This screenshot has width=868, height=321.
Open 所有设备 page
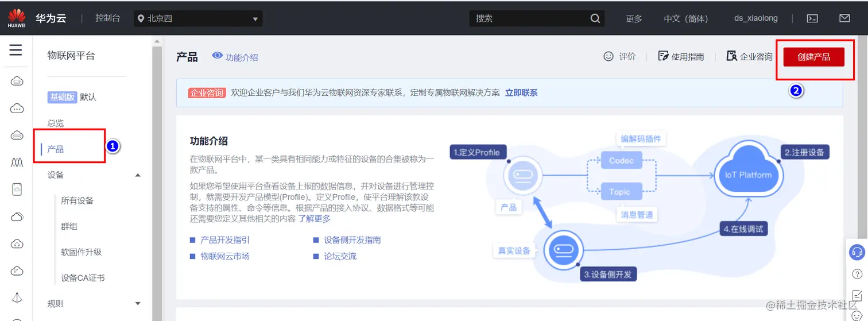77,201
